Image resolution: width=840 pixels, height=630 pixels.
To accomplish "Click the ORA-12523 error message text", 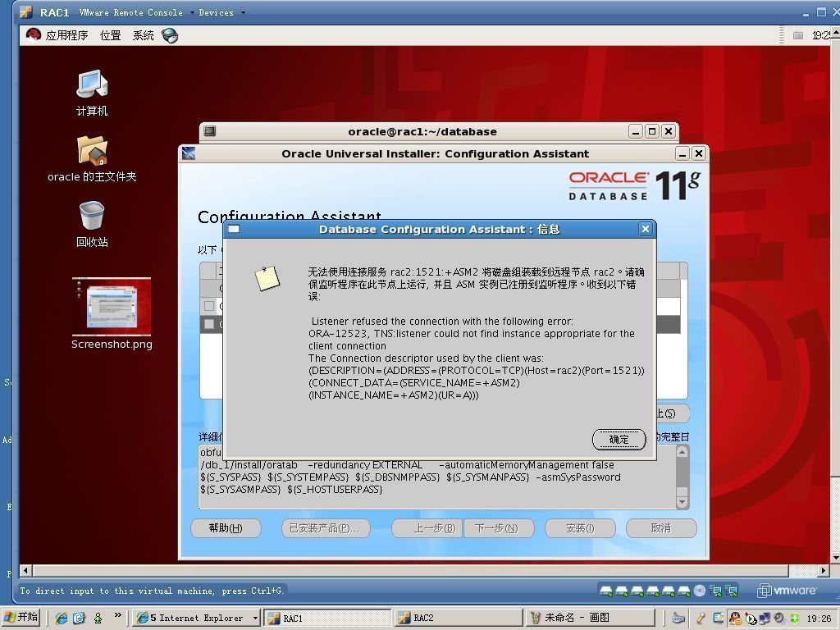I will coord(472,340).
